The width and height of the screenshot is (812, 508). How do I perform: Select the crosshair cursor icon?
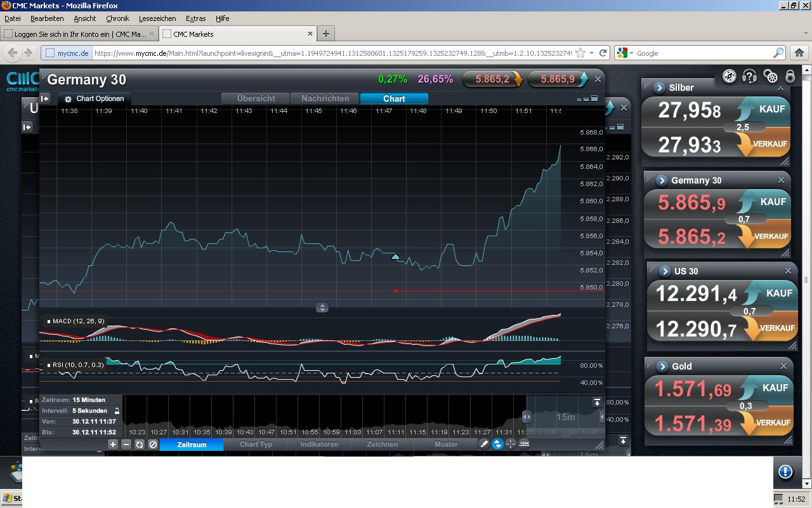tap(511, 444)
